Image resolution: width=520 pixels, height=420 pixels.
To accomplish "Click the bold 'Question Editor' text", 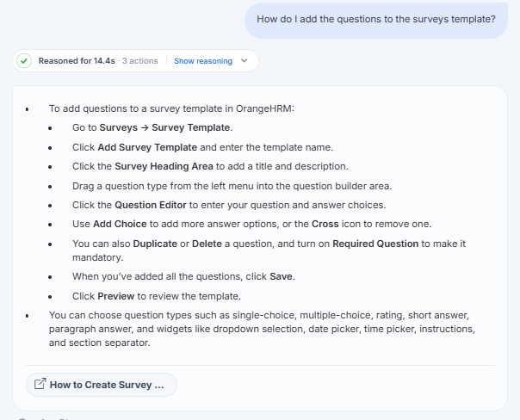I will point(151,205).
